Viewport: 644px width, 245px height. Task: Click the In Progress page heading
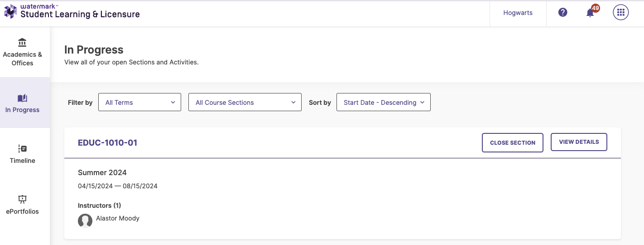click(x=94, y=49)
